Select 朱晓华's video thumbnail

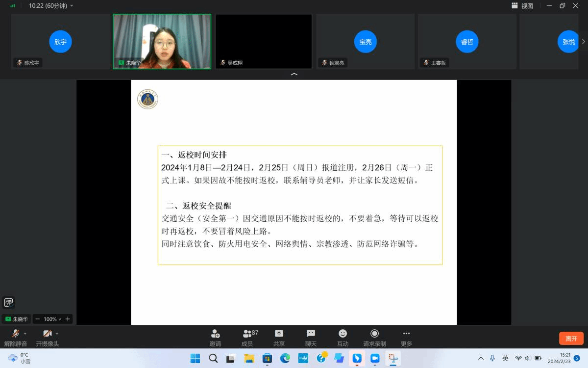tap(162, 41)
